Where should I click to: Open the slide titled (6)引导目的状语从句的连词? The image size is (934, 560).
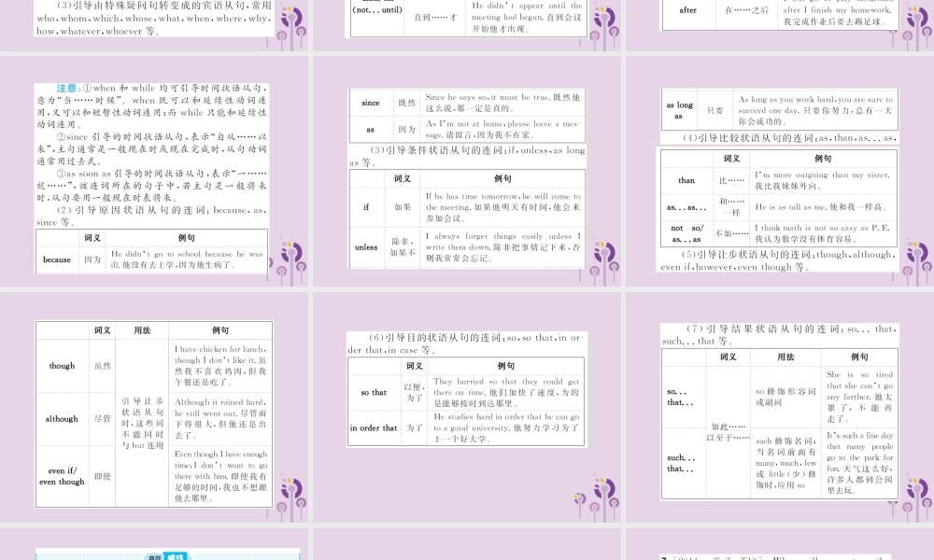point(467,407)
